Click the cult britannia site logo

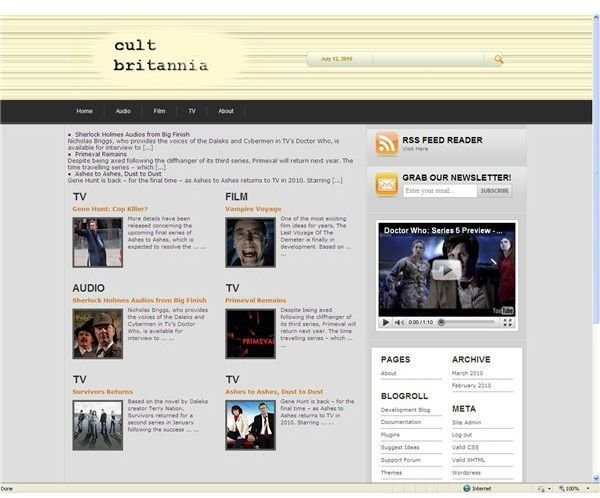tap(161, 55)
